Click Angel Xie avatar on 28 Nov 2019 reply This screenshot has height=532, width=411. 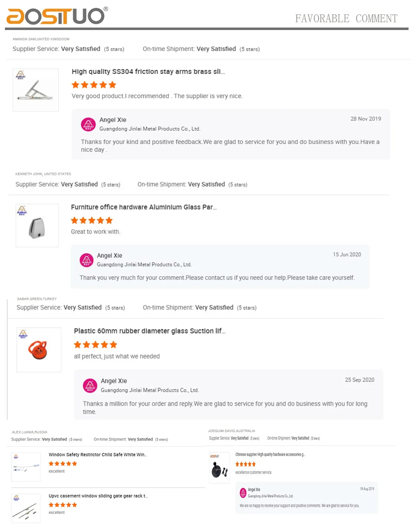click(88, 124)
